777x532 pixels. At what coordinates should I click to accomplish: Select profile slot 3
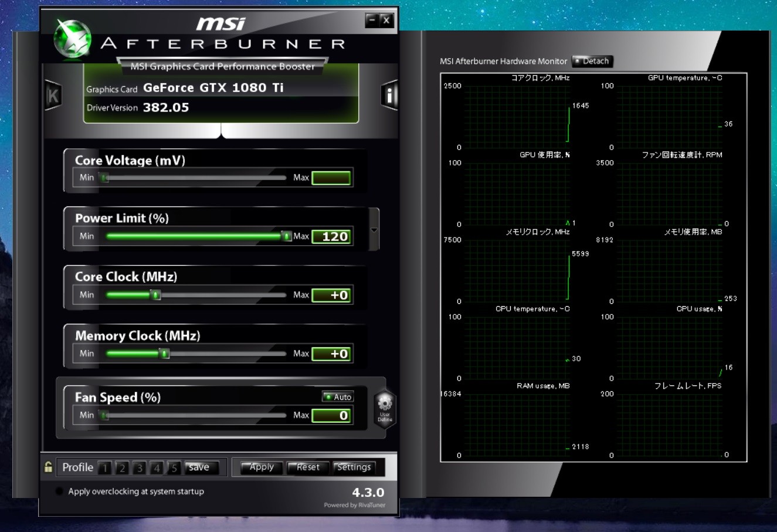(140, 467)
